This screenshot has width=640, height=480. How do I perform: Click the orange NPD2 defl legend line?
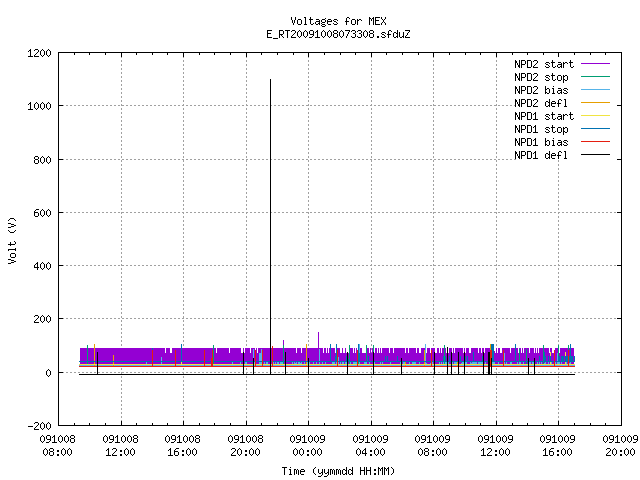click(596, 103)
